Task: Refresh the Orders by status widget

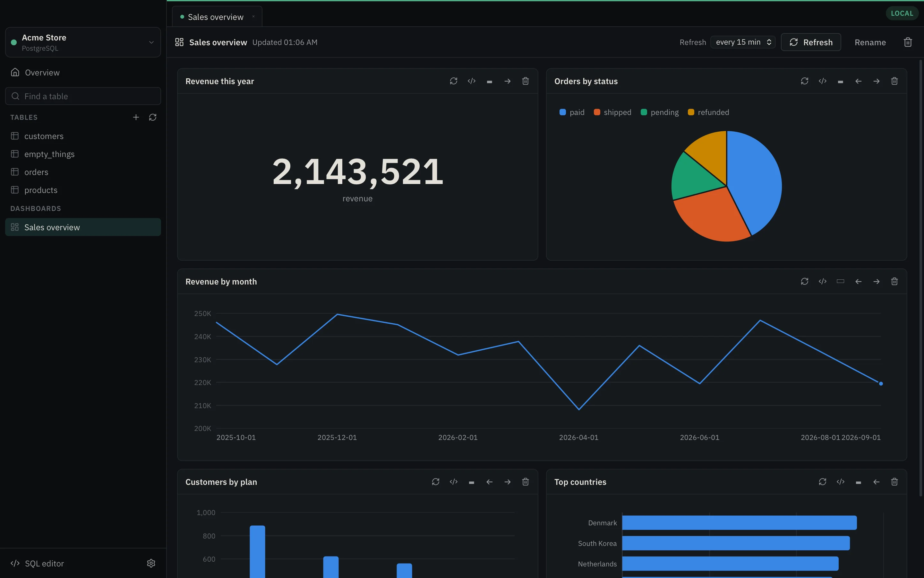Action: (x=804, y=81)
